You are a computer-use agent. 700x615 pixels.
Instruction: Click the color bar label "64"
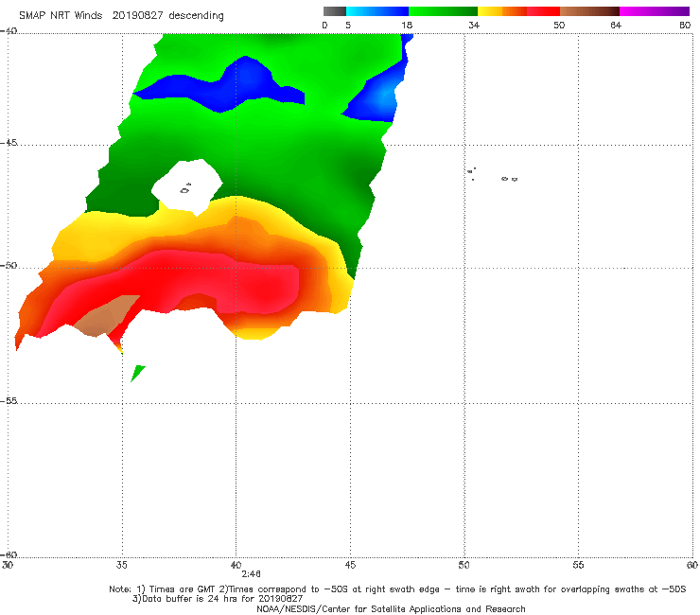(616, 25)
